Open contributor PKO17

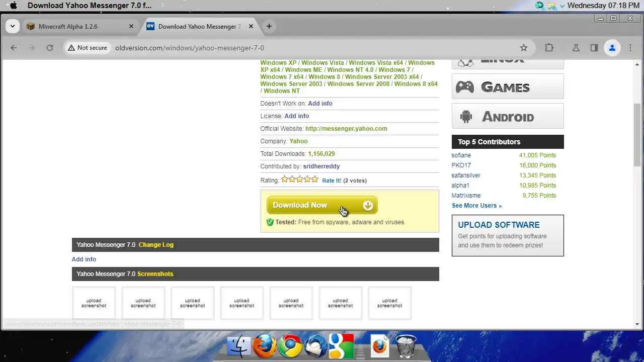[x=461, y=165]
